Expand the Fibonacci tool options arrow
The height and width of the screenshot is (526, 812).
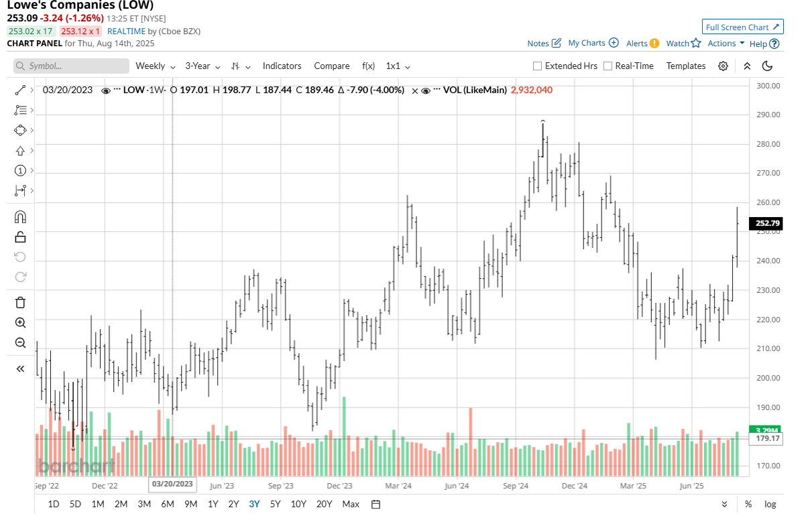click(x=32, y=110)
